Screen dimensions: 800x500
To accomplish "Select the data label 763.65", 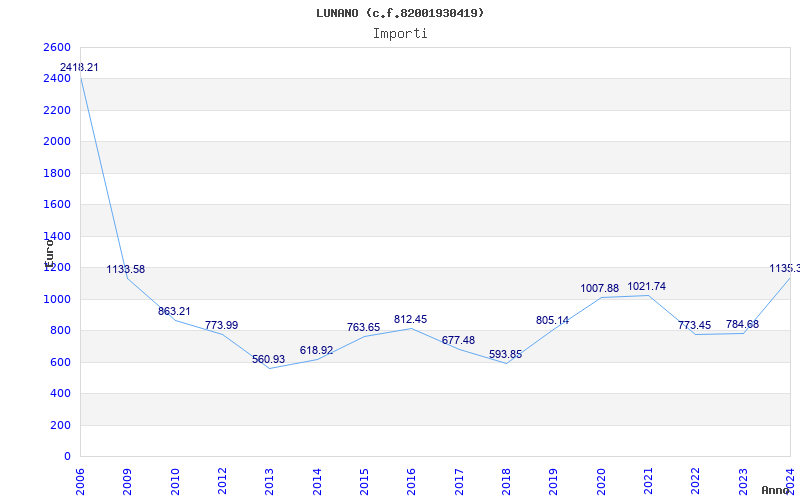I will (x=363, y=328).
